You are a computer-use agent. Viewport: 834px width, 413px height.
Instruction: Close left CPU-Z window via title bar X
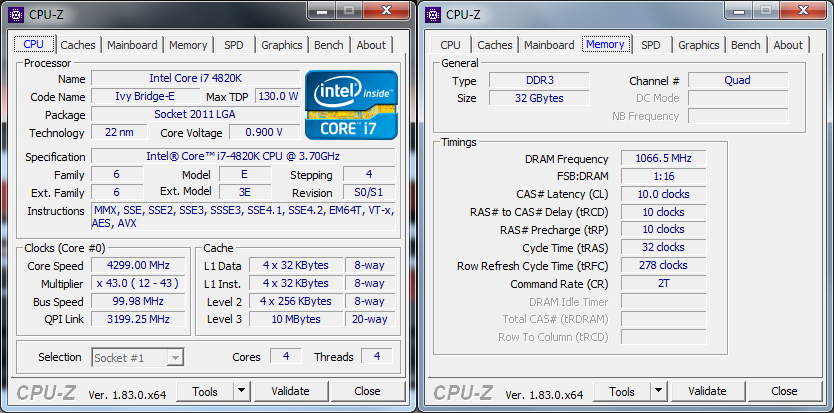387,9
